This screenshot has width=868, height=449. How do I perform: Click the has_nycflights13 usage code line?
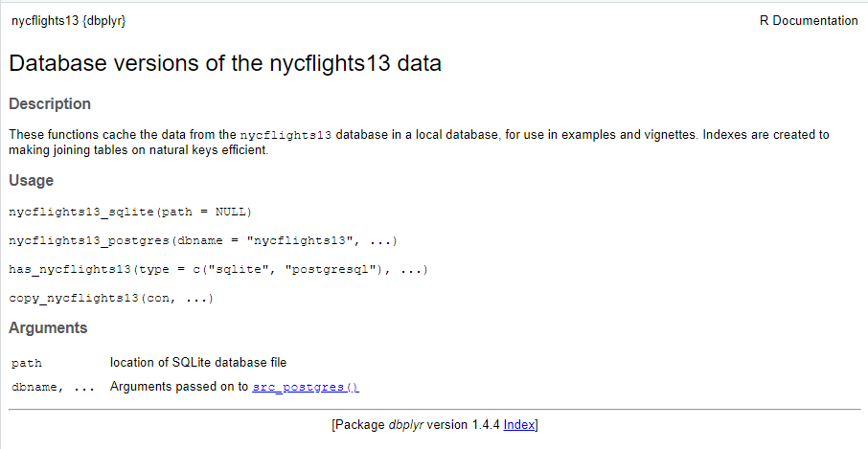click(x=218, y=269)
